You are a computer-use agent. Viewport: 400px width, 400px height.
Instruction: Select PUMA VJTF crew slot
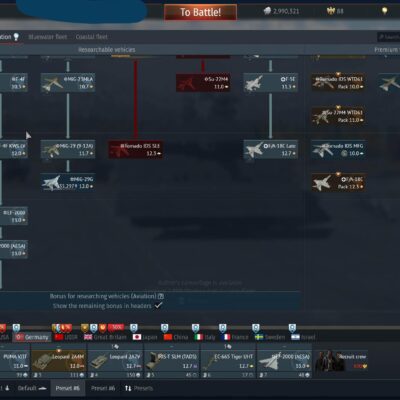coord(15,362)
